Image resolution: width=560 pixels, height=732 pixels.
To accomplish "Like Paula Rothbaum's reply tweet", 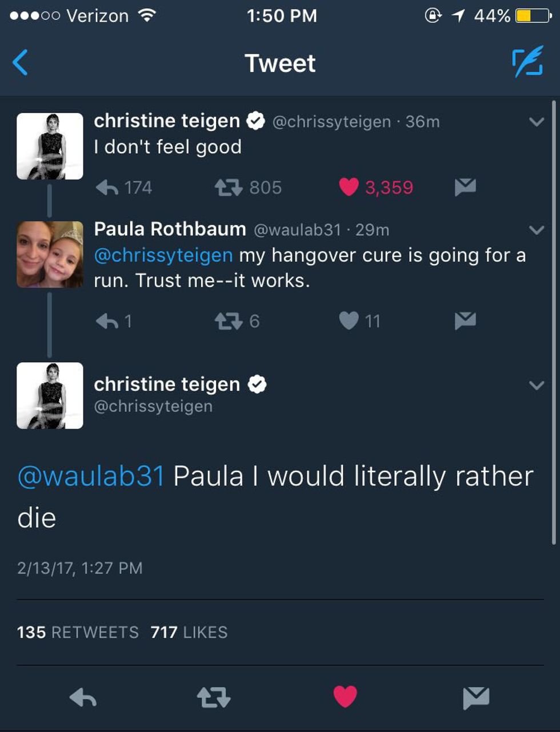I will [x=349, y=321].
